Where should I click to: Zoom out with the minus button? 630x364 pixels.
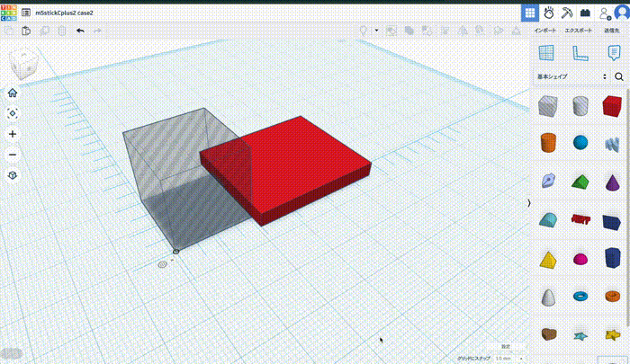click(13, 155)
